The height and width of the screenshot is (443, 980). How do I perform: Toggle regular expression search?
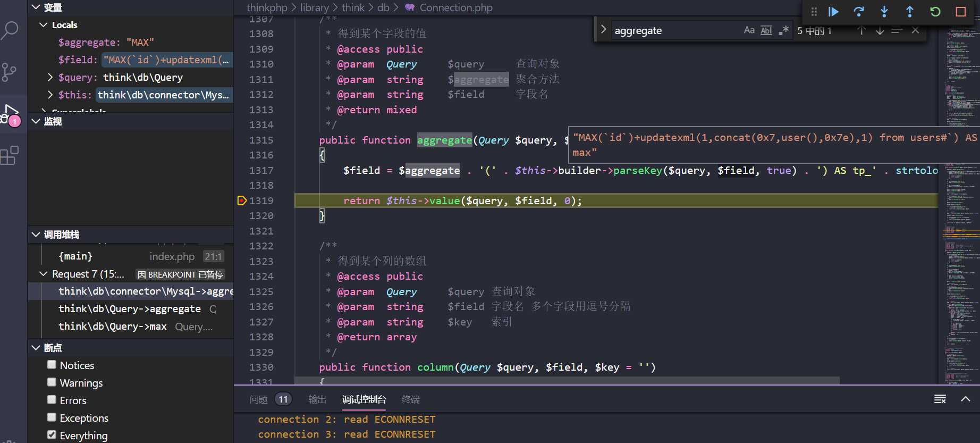[783, 30]
